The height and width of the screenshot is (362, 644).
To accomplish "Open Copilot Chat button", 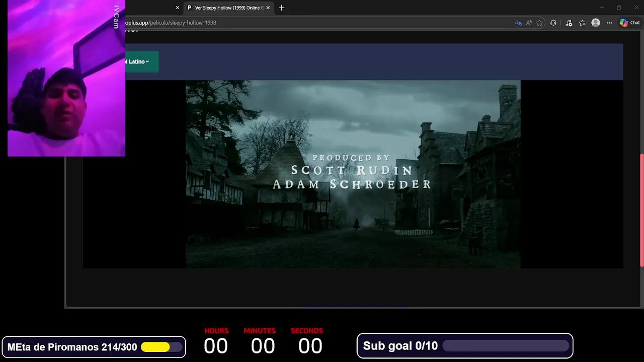I will tap(630, 23).
